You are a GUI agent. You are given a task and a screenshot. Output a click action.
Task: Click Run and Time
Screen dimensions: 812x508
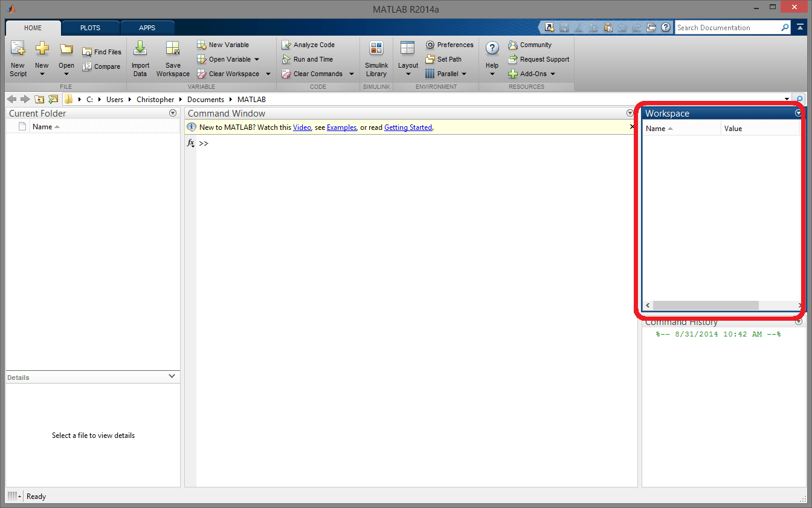point(308,59)
